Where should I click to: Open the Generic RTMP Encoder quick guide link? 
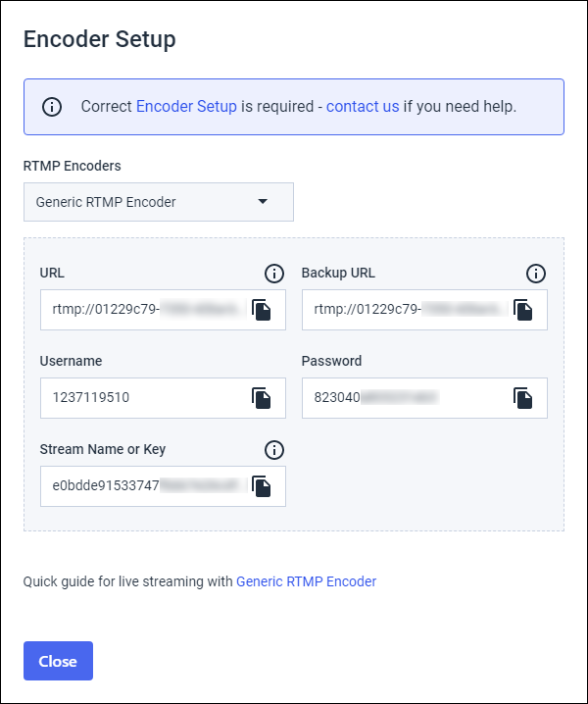(x=306, y=581)
